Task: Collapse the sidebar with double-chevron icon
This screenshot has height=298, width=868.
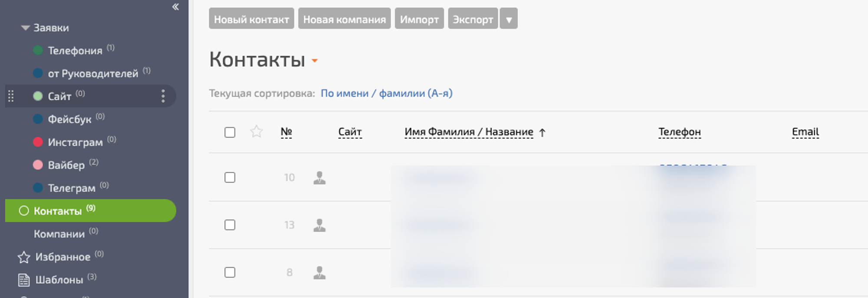Action: pos(175,7)
